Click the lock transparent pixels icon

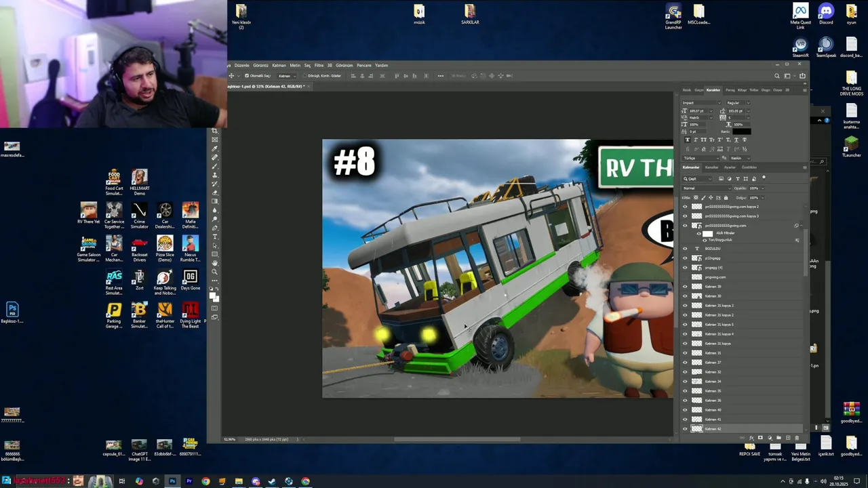pyautogui.click(x=696, y=197)
